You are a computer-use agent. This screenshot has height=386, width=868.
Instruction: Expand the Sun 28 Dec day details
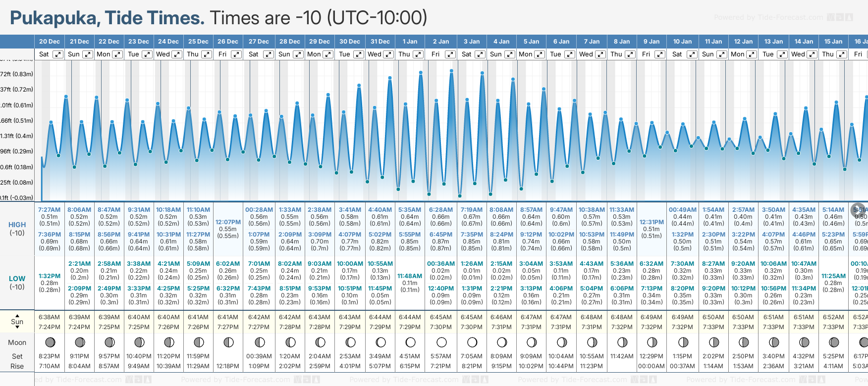click(298, 54)
